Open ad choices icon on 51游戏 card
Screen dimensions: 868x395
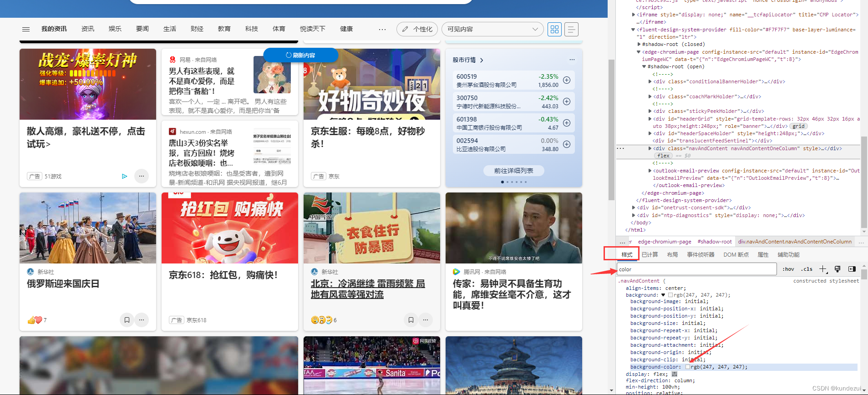[x=125, y=176]
